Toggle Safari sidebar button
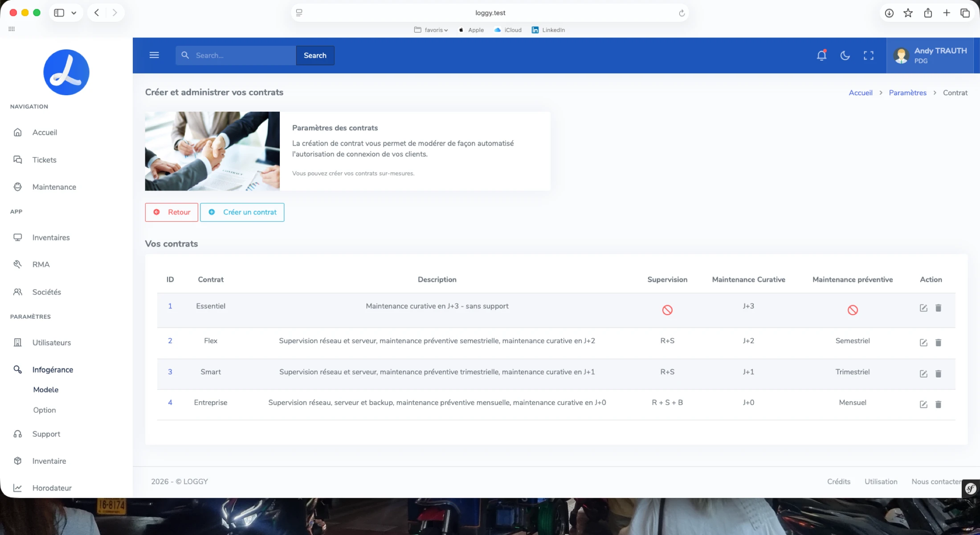This screenshot has width=980, height=535. coord(59,12)
